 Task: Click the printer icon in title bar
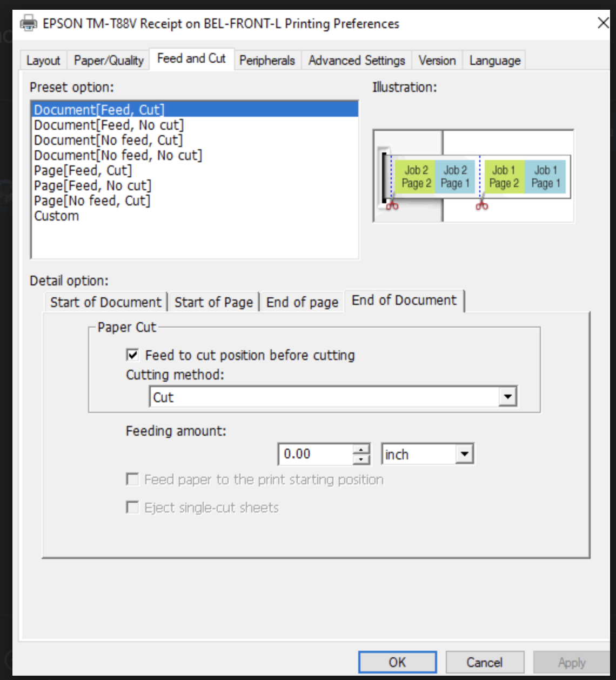pyautogui.click(x=28, y=23)
